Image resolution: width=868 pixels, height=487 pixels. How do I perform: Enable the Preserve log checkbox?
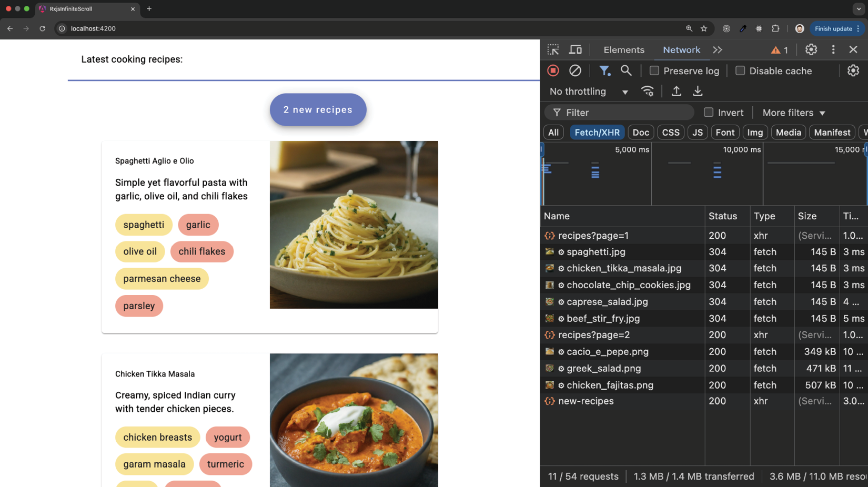tap(654, 70)
